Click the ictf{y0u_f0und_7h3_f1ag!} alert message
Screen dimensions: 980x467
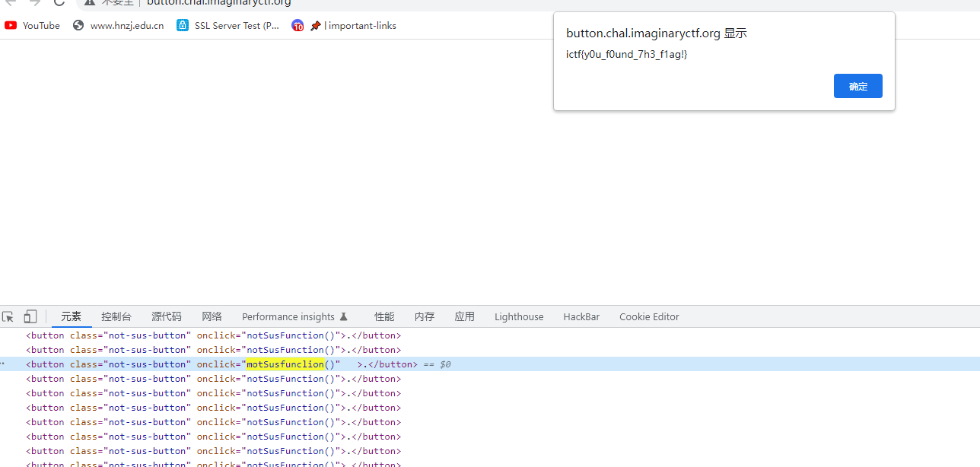[626, 54]
